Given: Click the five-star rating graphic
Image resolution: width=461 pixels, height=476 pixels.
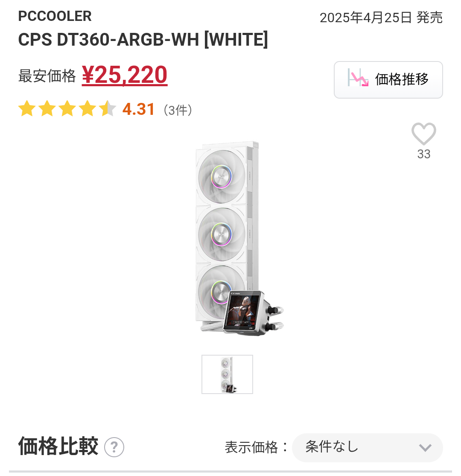Looking at the screenshot, I should pos(67,109).
